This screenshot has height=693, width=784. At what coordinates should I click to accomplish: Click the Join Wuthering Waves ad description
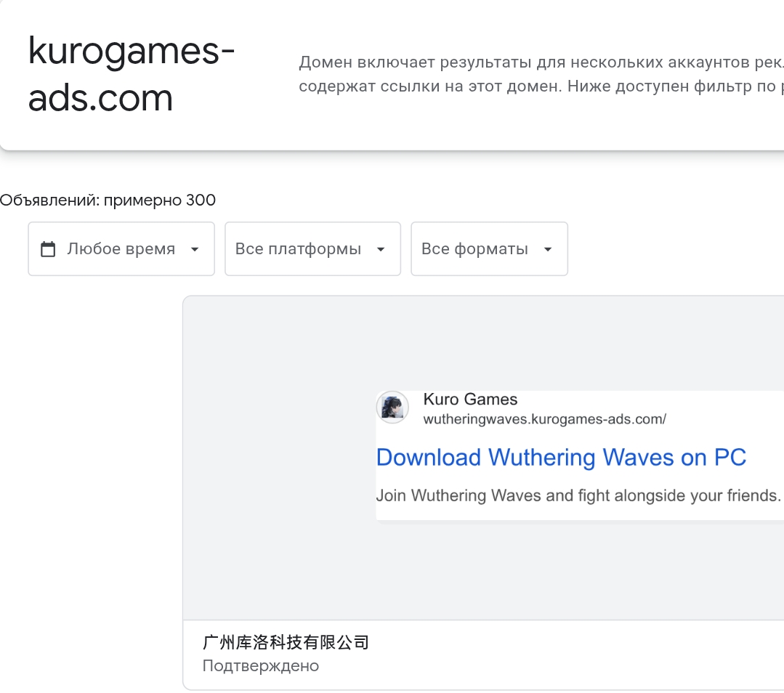tap(578, 495)
